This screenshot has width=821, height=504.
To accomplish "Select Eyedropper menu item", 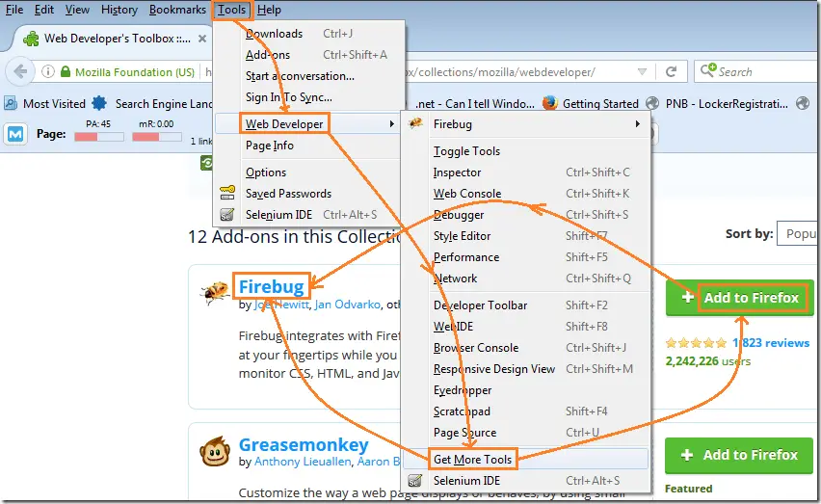I will [526, 390].
